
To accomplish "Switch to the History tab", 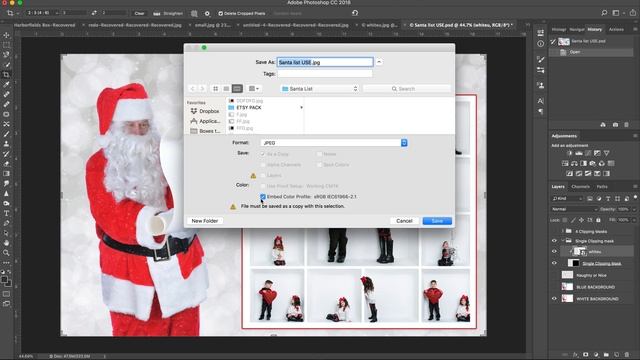I will [x=594, y=29].
